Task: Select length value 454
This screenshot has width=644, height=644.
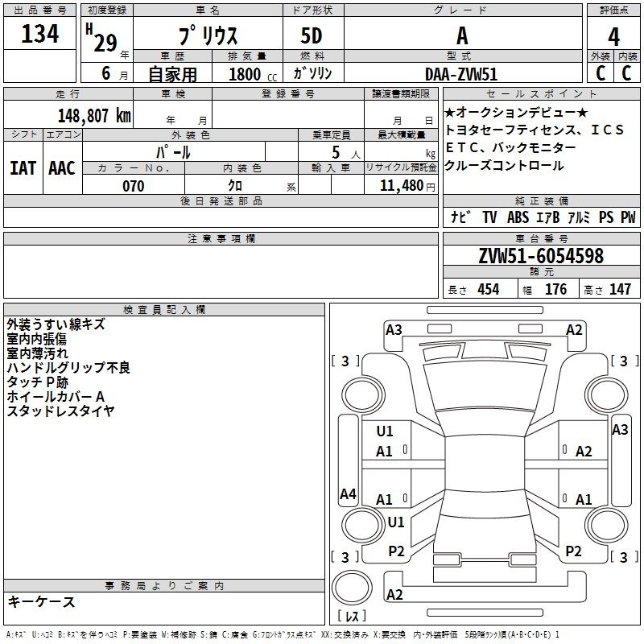Action: tap(489, 289)
